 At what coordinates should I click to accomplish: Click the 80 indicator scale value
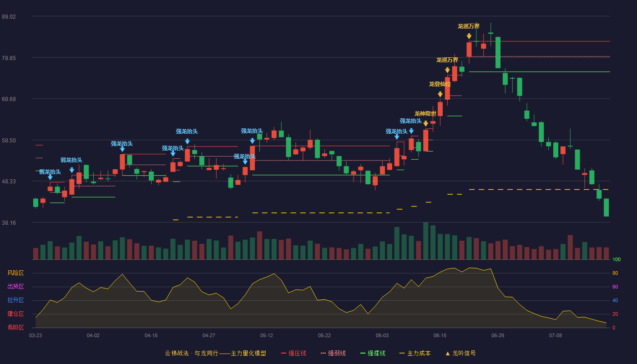point(615,273)
